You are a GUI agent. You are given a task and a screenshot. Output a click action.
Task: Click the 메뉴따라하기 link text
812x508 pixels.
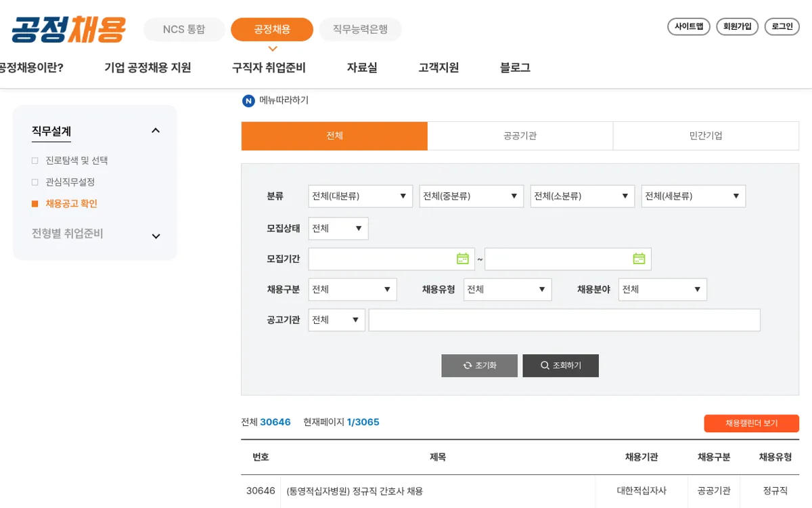click(284, 100)
